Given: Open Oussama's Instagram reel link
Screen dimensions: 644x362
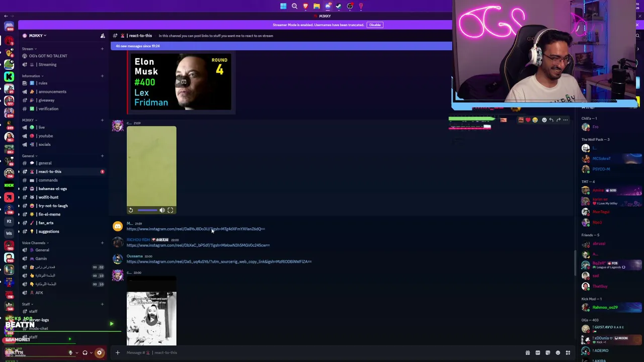Looking at the screenshot, I should click(x=219, y=262).
